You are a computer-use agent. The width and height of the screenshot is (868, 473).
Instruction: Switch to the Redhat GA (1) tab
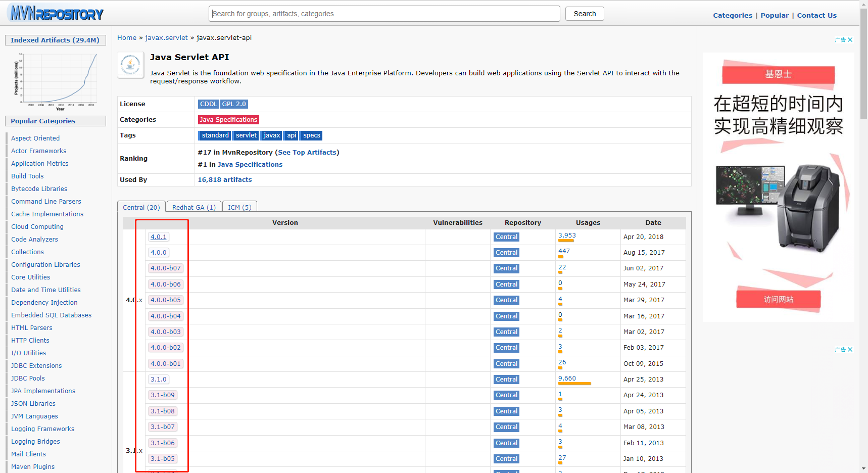pos(194,207)
